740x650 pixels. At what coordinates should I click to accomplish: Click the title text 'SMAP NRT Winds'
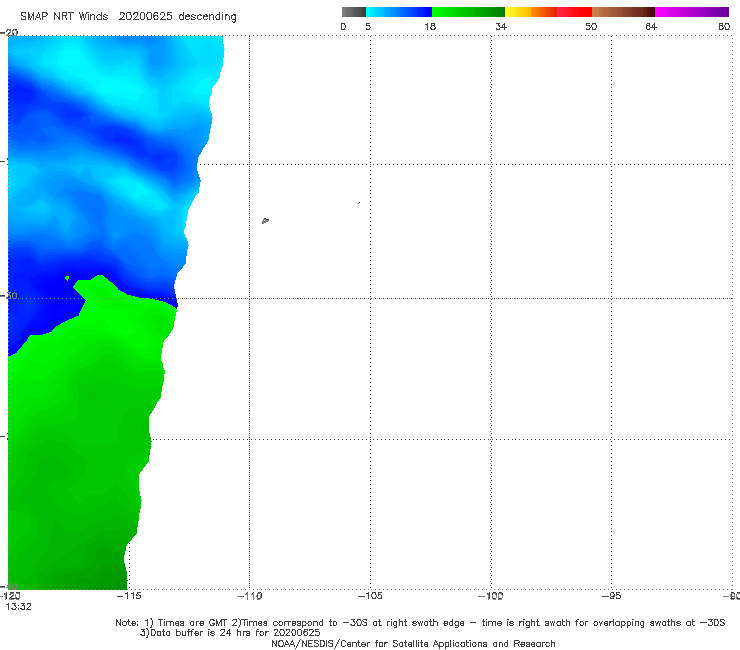tap(64, 17)
